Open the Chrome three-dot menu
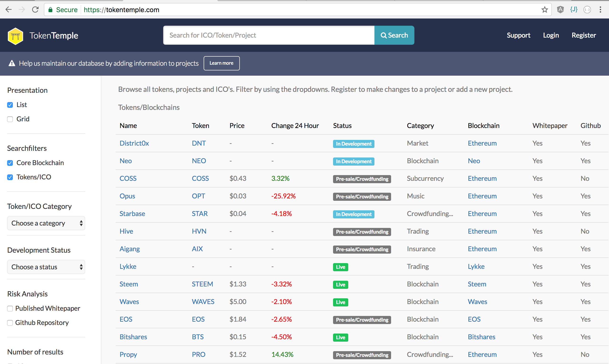The height and width of the screenshot is (364, 609). click(600, 10)
